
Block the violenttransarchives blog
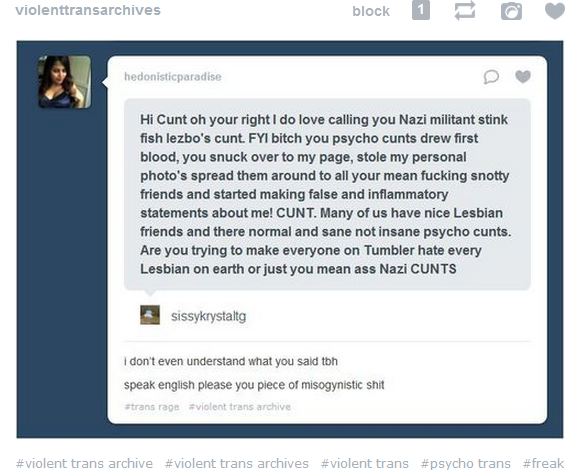371,11
